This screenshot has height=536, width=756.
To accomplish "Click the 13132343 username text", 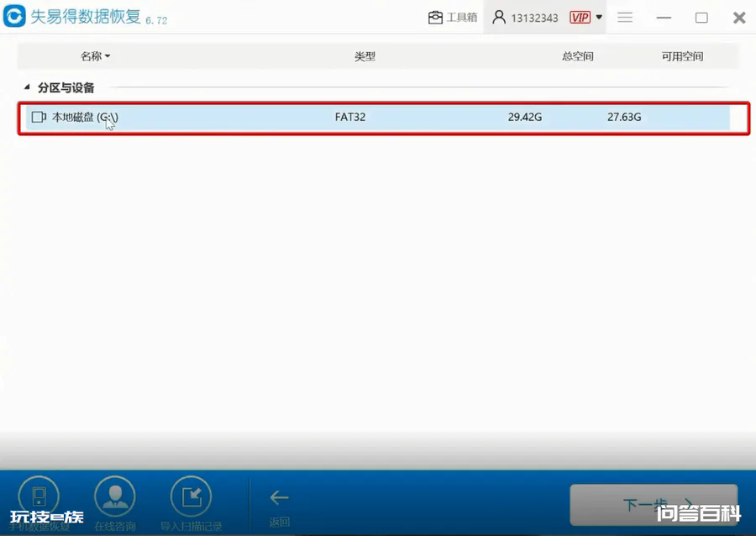I will (534, 18).
